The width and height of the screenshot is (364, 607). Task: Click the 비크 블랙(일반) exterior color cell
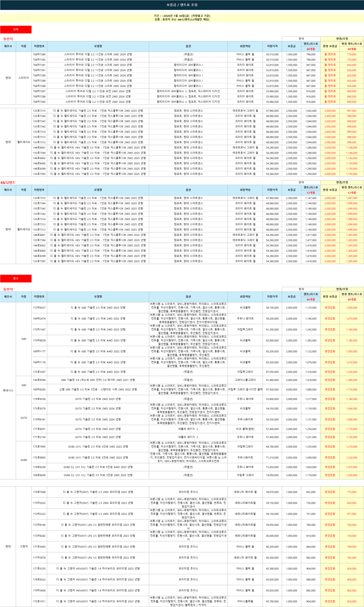click(245, 429)
